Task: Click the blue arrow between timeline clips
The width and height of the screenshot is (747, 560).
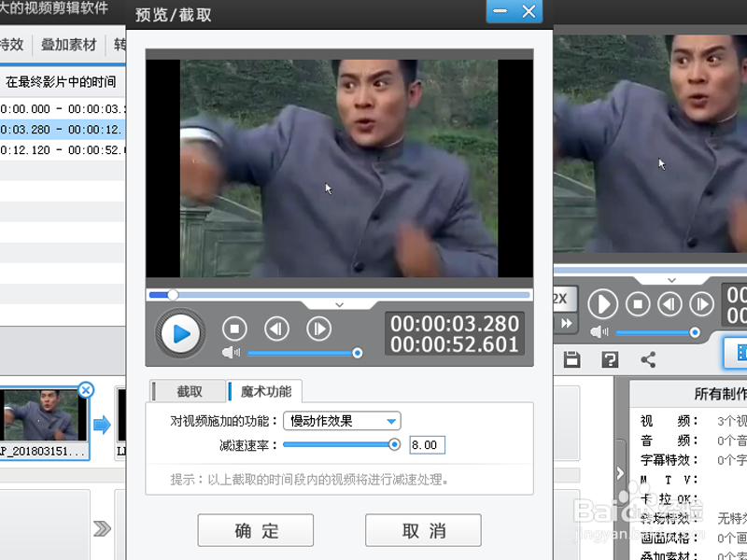Action: click(102, 425)
